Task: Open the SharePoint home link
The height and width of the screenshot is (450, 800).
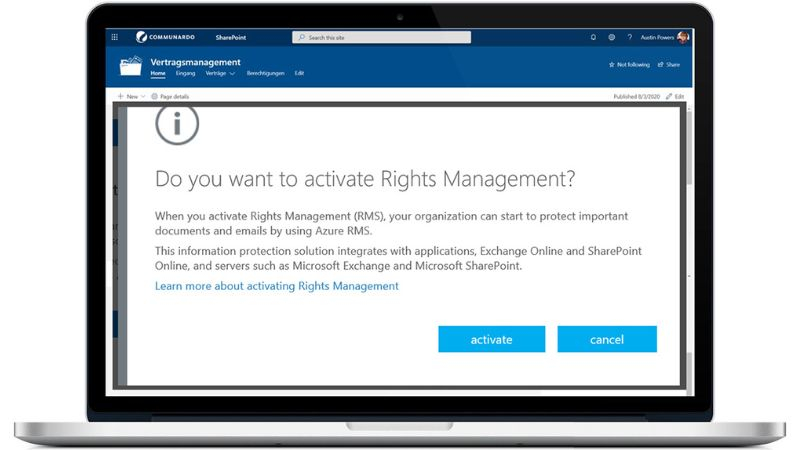Action: (231, 37)
